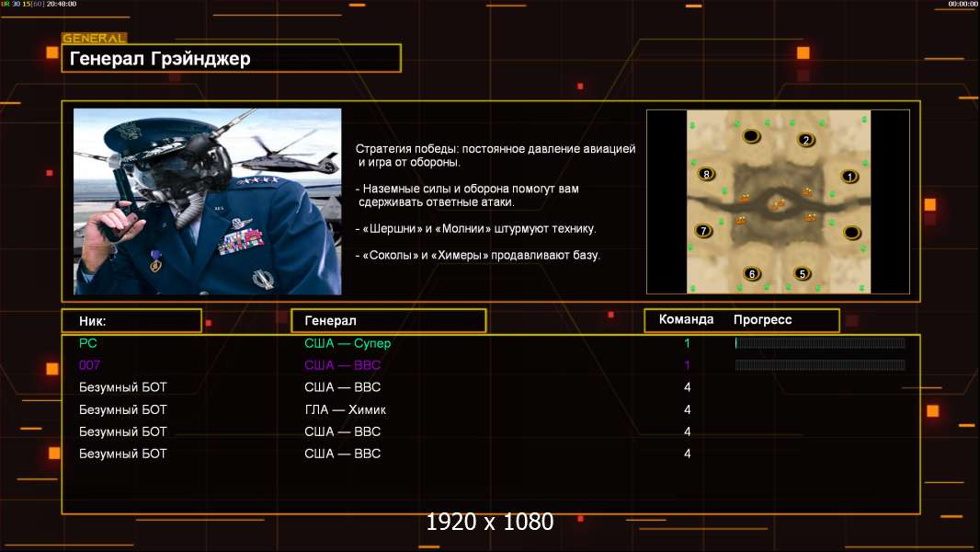Screen dimensions: 980x552
Task: Click the '«Шершни» и «Молнии»' tip line
Action: [x=475, y=229]
